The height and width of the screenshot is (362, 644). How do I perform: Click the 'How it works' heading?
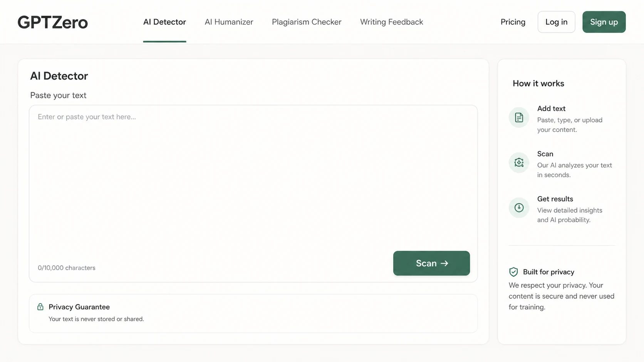coord(538,83)
